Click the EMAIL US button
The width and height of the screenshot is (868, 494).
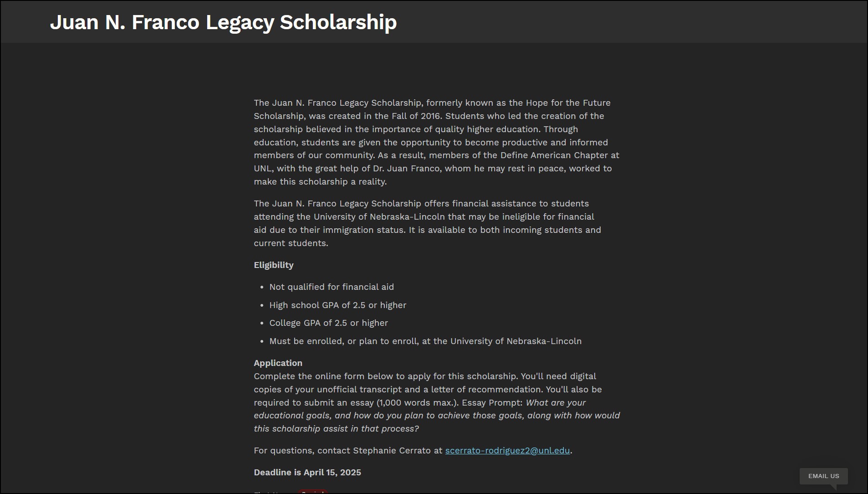tap(823, 476)
